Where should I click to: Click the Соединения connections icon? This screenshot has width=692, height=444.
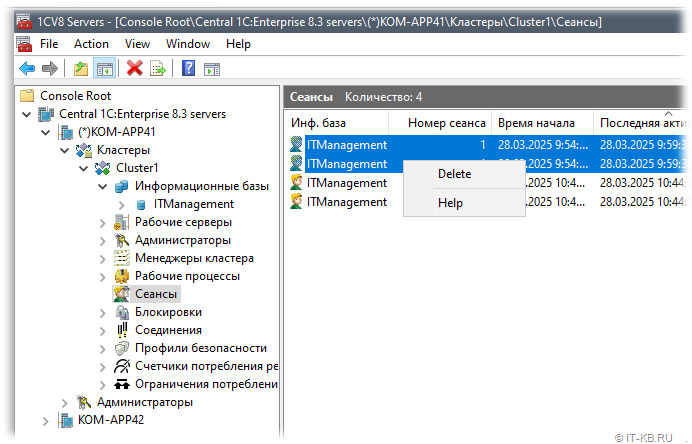[x=122, y=330]
